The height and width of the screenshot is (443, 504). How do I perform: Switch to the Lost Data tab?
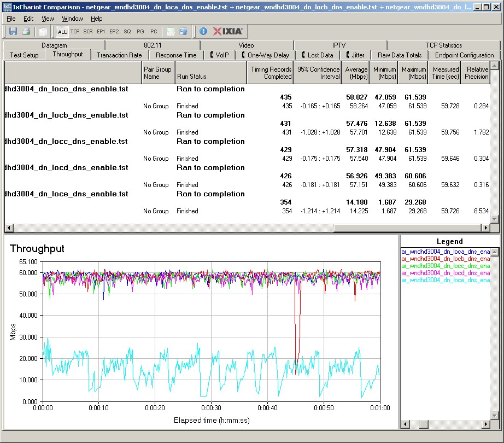click(x=317, y=55)
